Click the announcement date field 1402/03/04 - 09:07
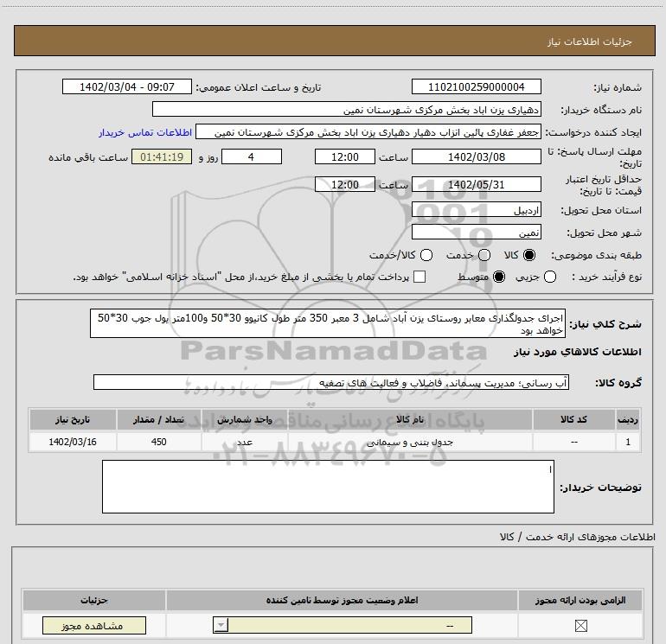This screenshot has height=644, width=666. point(127,87)
